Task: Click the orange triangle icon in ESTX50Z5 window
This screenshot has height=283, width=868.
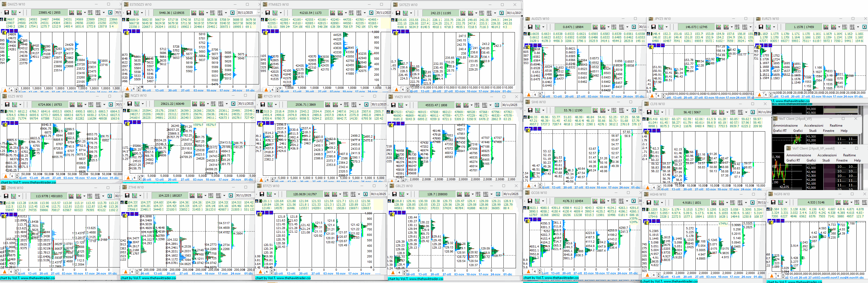Action: point(127,89)
